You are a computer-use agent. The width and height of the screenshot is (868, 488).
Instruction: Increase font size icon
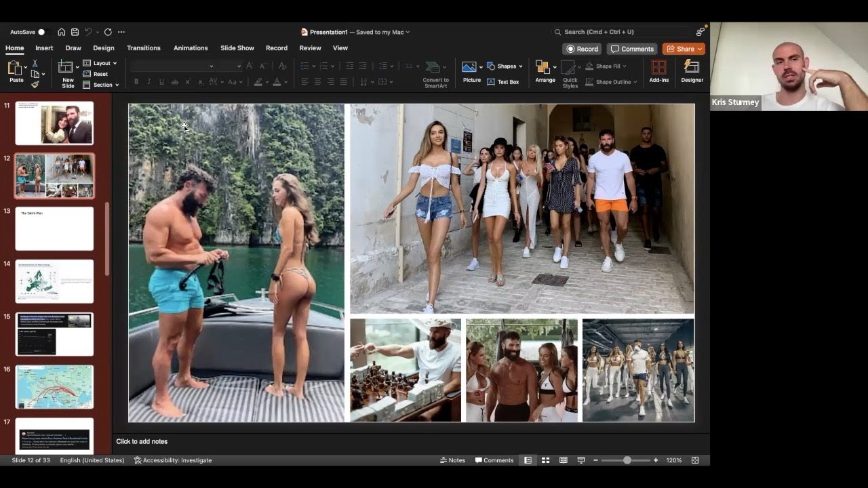[250, 66]
